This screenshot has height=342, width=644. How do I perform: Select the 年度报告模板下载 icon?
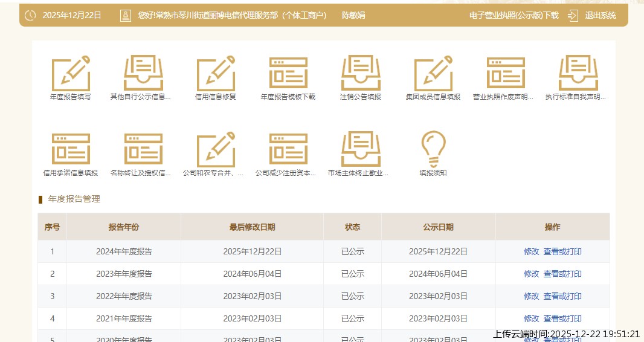tap(288, 74)
